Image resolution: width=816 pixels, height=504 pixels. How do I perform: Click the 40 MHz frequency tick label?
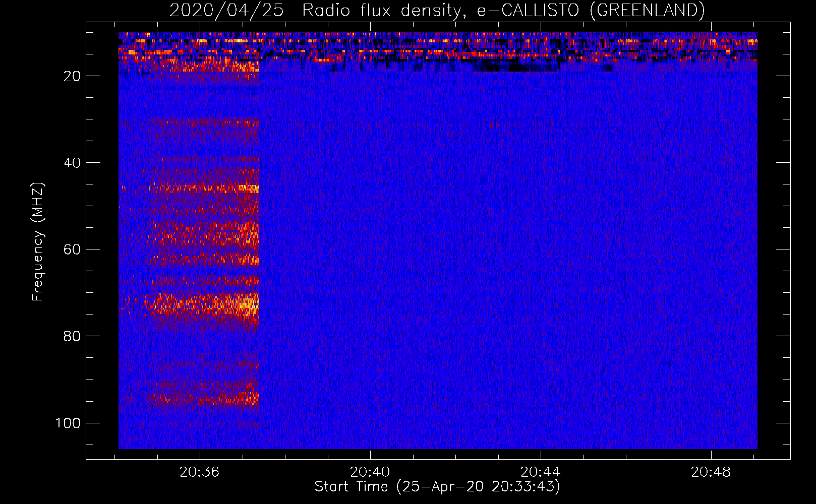coord(73,163)
